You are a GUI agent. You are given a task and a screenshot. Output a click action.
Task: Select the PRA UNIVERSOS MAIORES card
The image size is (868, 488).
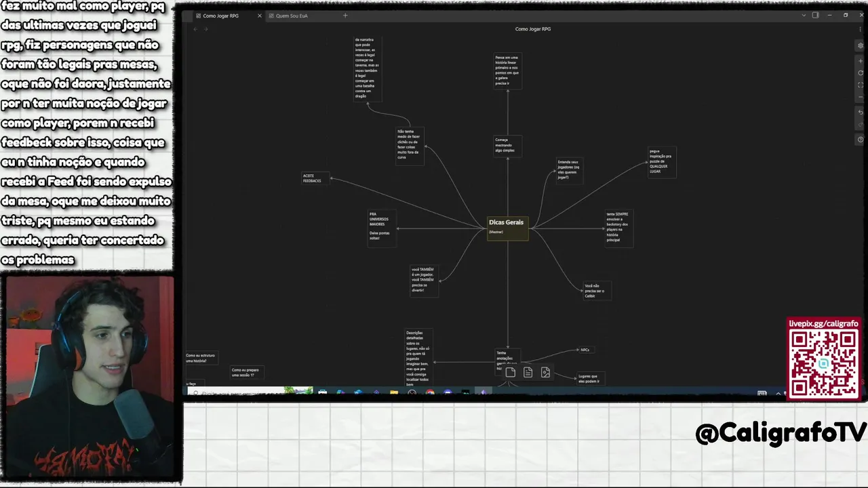(x=382, y=228)
